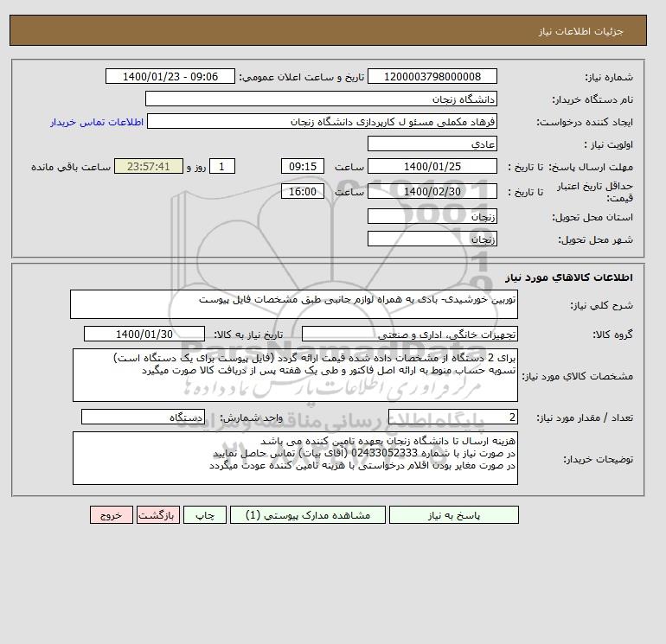Screen dimensions: 666x644
Task: Select the شماره نیاز field 1200003798000008
Action: (432, 76)
